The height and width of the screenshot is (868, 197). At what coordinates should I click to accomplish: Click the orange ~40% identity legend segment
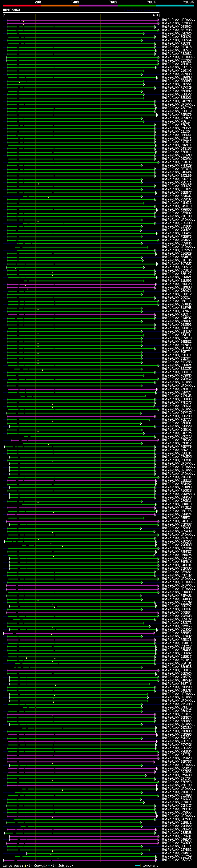tap(60, 6)
